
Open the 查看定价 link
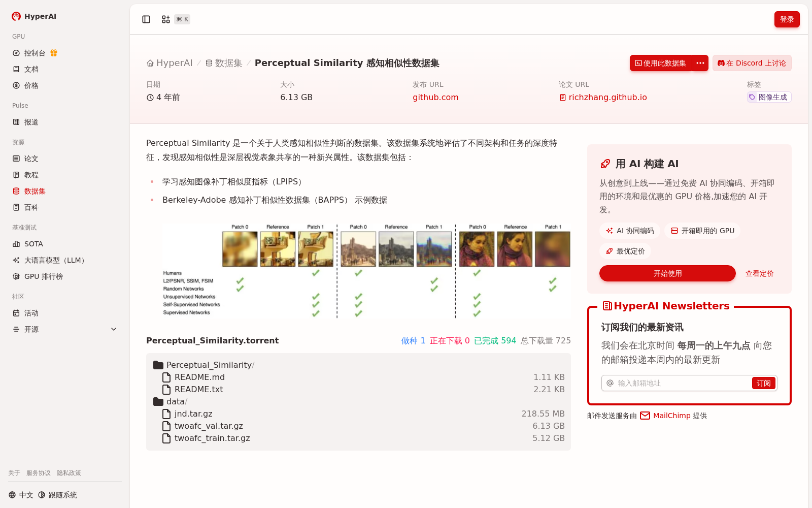point(759,273)
